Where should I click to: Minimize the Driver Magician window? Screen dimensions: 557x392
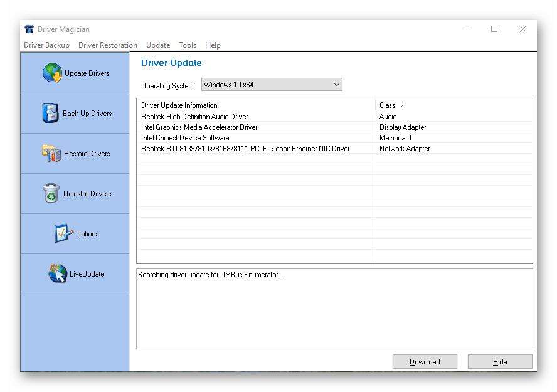tap(466, 29)
